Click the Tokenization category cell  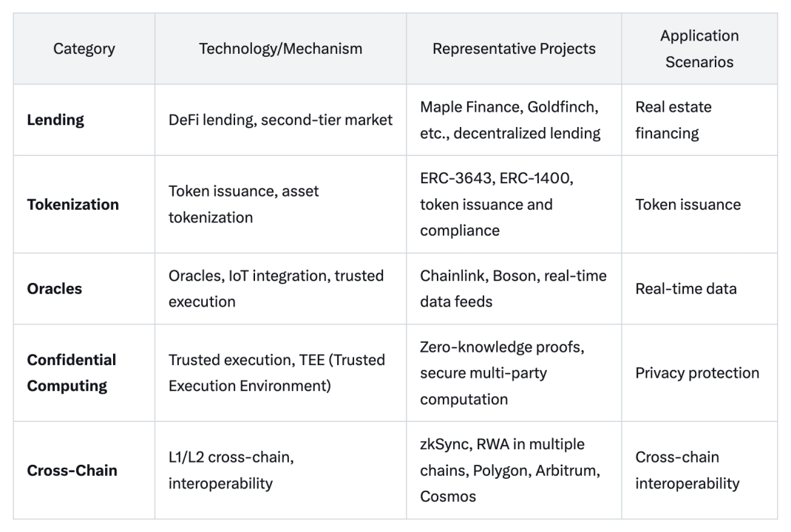[x=72, y=205]
